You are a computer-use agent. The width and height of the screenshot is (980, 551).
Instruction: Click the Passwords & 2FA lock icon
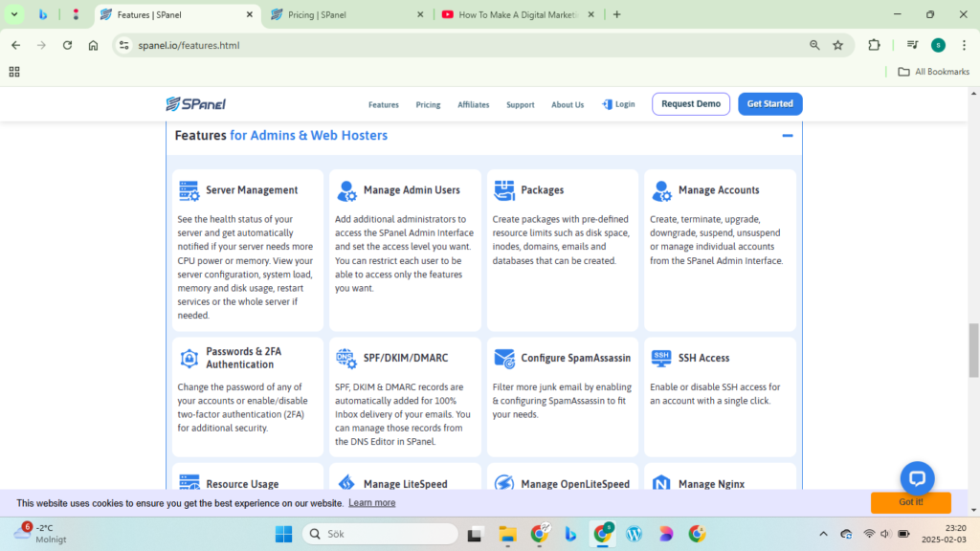coord(189,358)
